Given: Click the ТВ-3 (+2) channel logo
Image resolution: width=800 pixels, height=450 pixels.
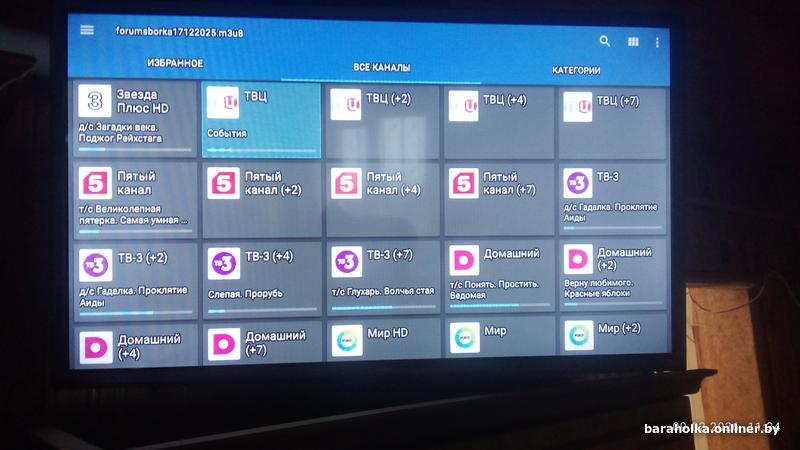Looking at the screenshot, I should point(96,265).
